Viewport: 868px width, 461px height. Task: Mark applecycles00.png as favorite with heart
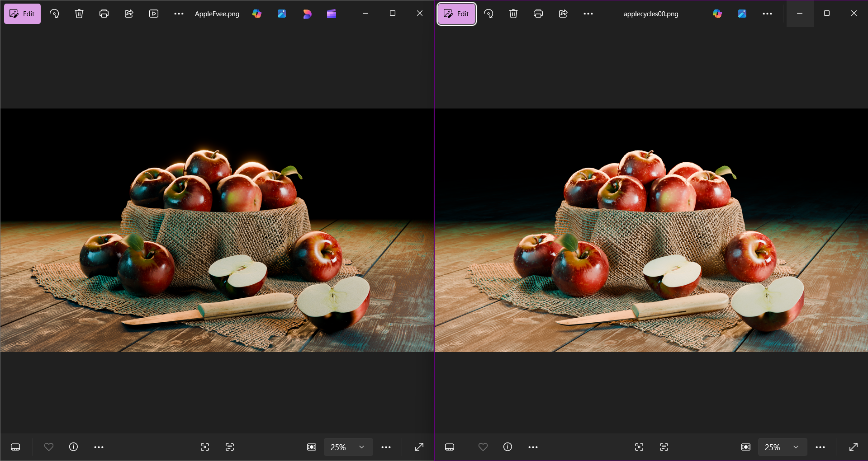483,447
